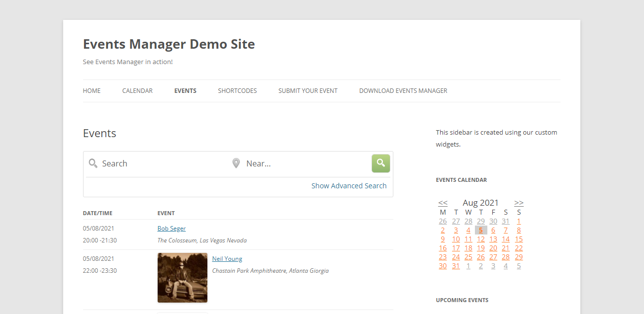Select August 22 in calendar

[519, 248]
